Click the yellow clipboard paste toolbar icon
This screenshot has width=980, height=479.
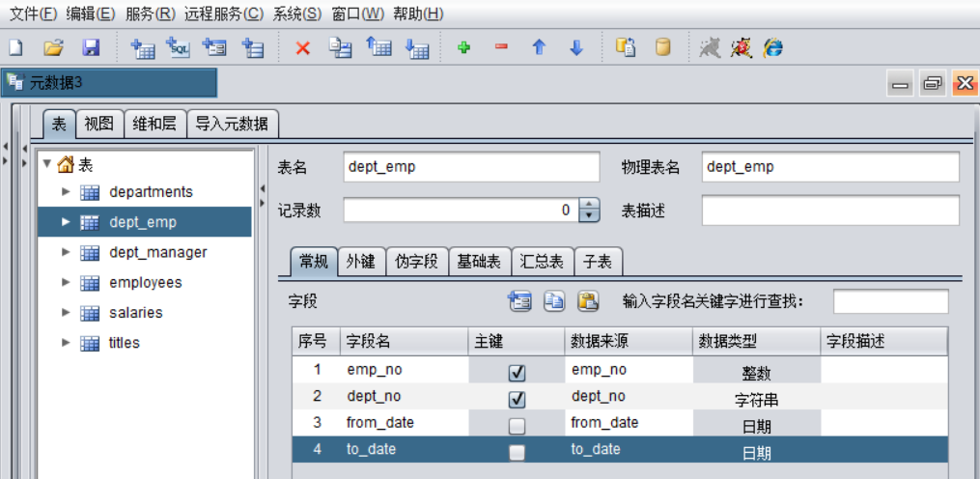click(x=626, y=47)
